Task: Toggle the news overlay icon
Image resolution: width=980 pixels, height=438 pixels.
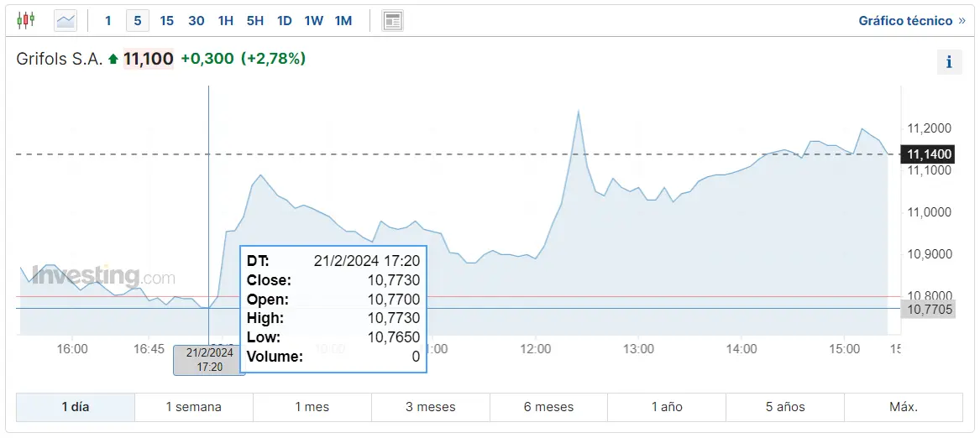Action: [x=392, y=20]
